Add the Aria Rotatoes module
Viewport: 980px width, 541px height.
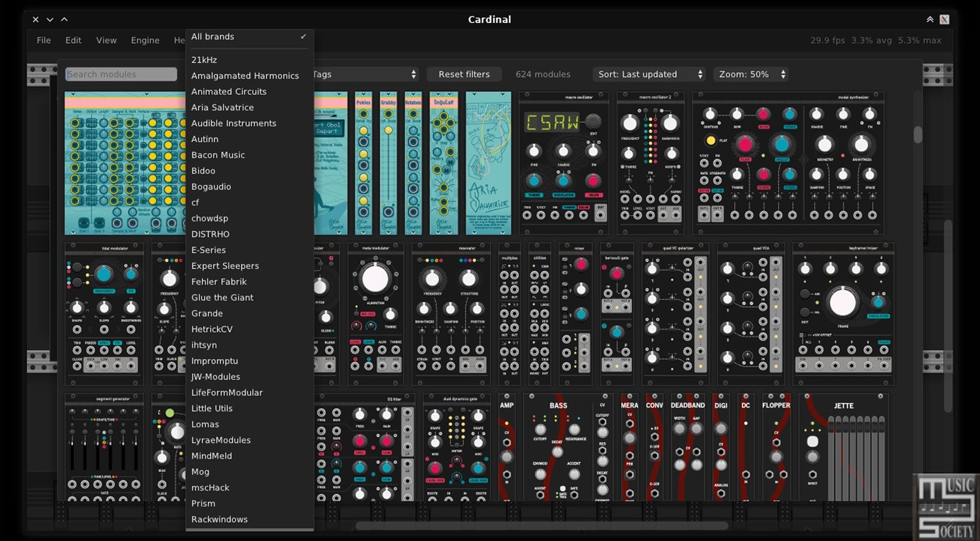click(x=413, y=164)
